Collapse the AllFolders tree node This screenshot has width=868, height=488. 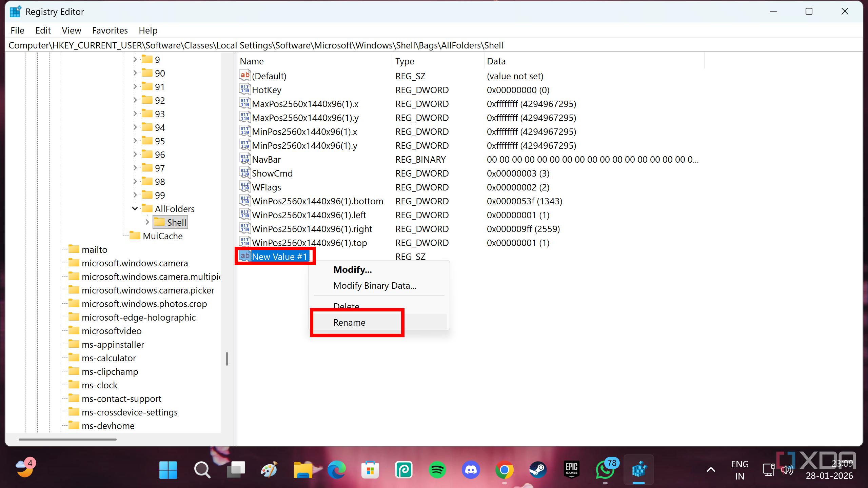(135, 209)
